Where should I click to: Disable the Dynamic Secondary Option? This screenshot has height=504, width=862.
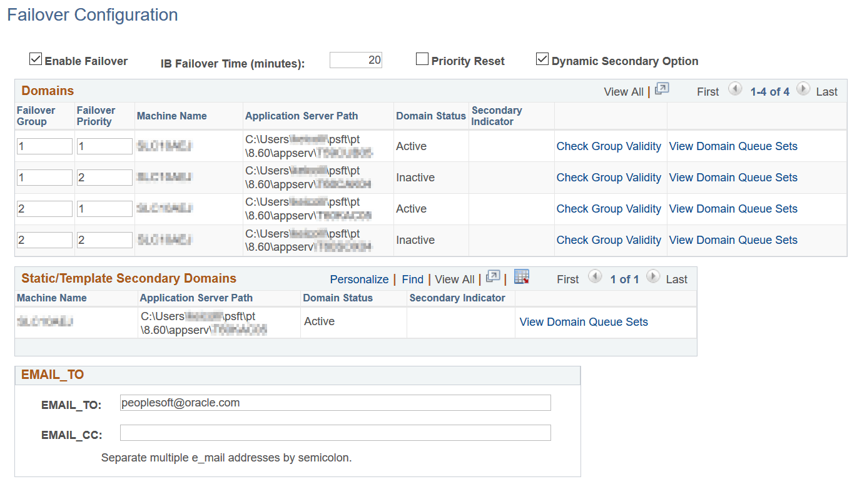click(542, 59)
